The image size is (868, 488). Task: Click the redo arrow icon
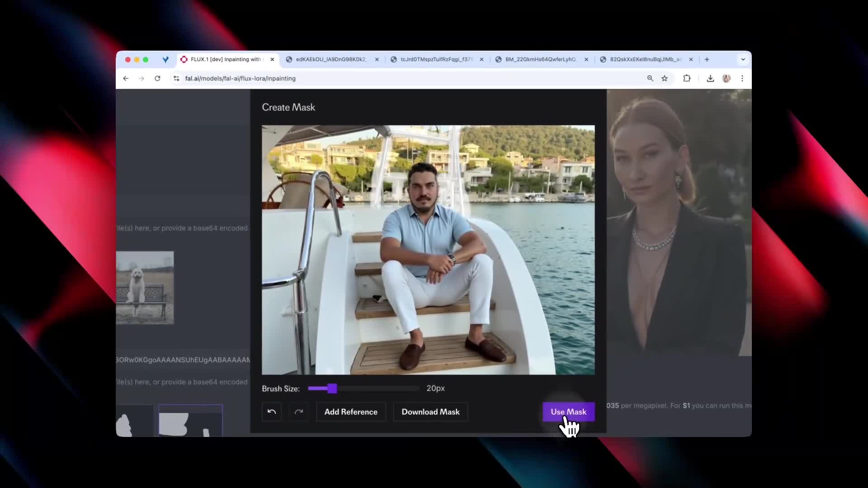(x=299, y=412)
